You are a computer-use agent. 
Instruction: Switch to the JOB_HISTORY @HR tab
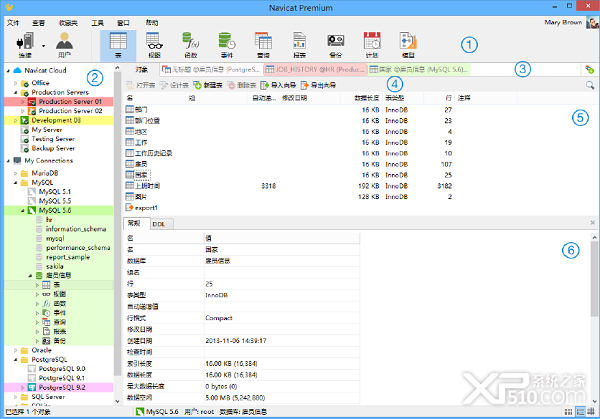click(x=315, y=70)
